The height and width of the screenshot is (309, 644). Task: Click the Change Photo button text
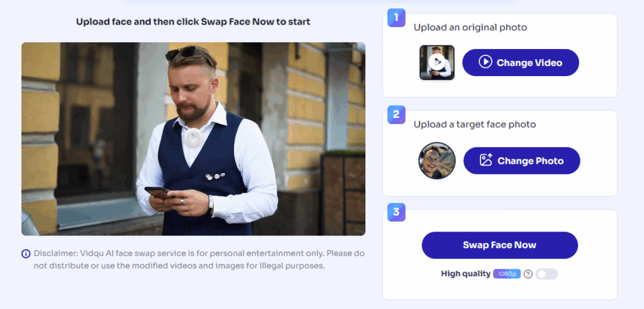point(530,161)
